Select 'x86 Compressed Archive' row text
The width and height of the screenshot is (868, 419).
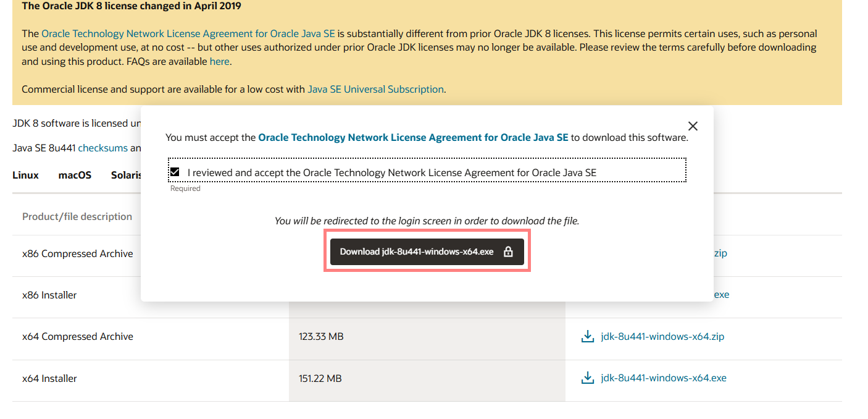[x=78, y=253]
